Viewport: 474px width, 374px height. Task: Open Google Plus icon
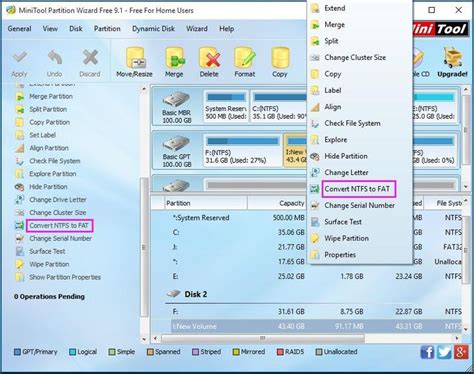(x=461, y=352)
